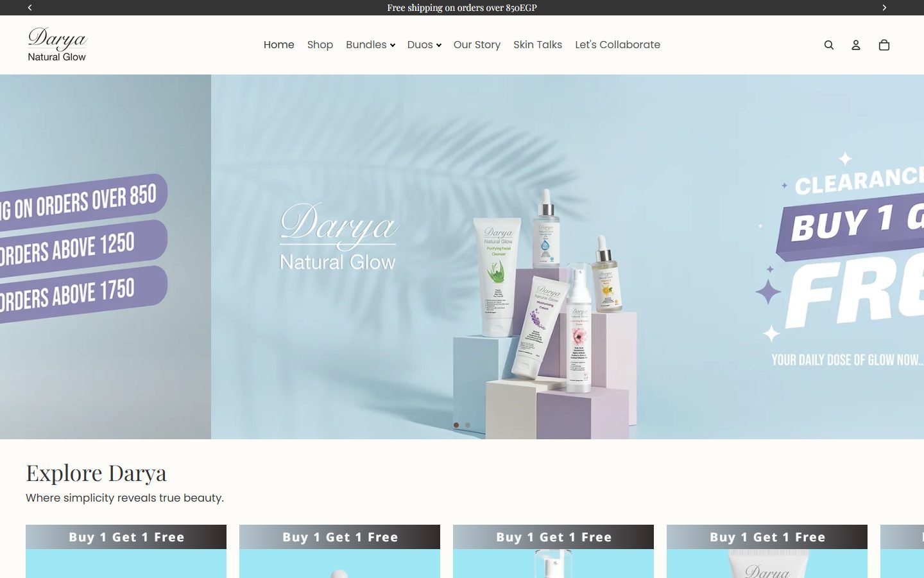Select the first slideshow dot indicator
Viewport: 924px width, 578px height.
456,425
